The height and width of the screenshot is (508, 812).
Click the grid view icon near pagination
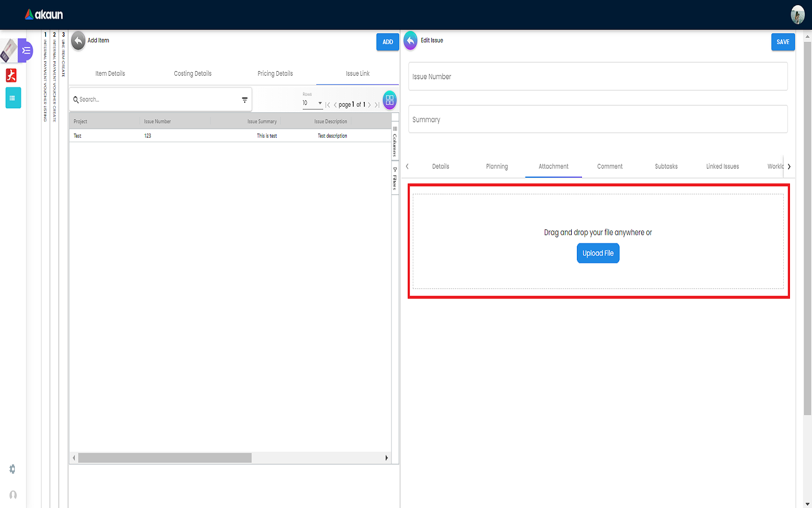[x=390, y=100]
